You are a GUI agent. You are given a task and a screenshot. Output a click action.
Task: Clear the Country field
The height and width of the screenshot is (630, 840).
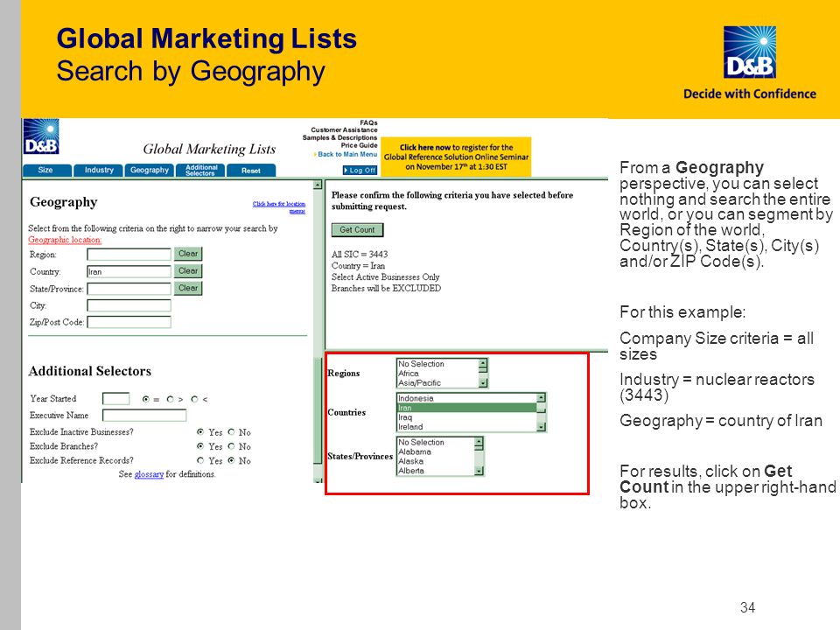pyautogui.click(x=188, y=271)
